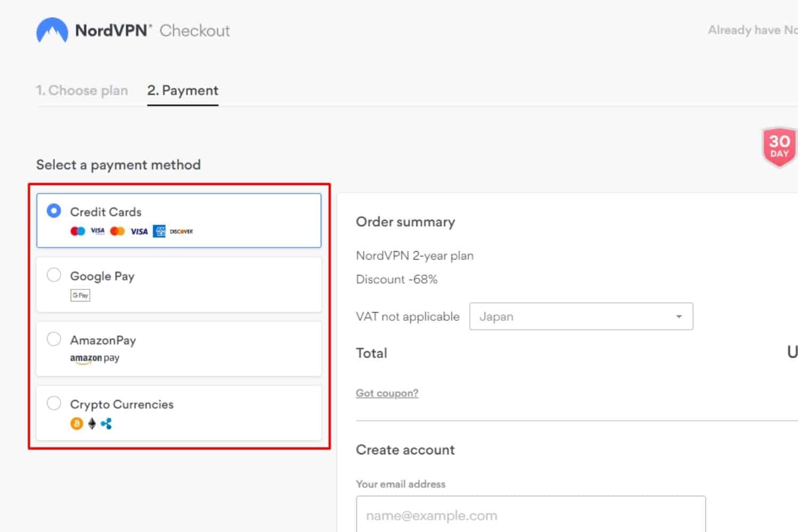Click the Visa card icon

pos(98,230)
